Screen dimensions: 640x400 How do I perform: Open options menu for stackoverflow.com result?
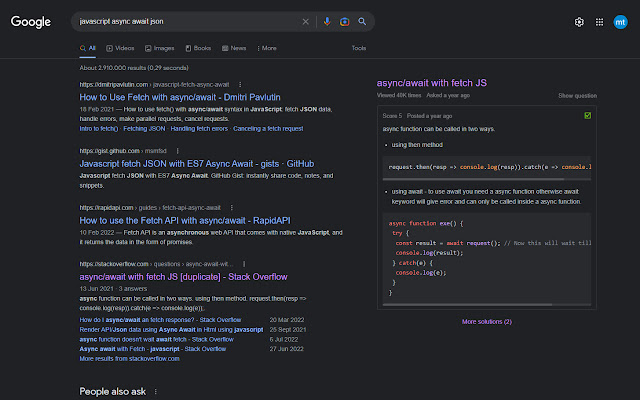tap(244, 264)
